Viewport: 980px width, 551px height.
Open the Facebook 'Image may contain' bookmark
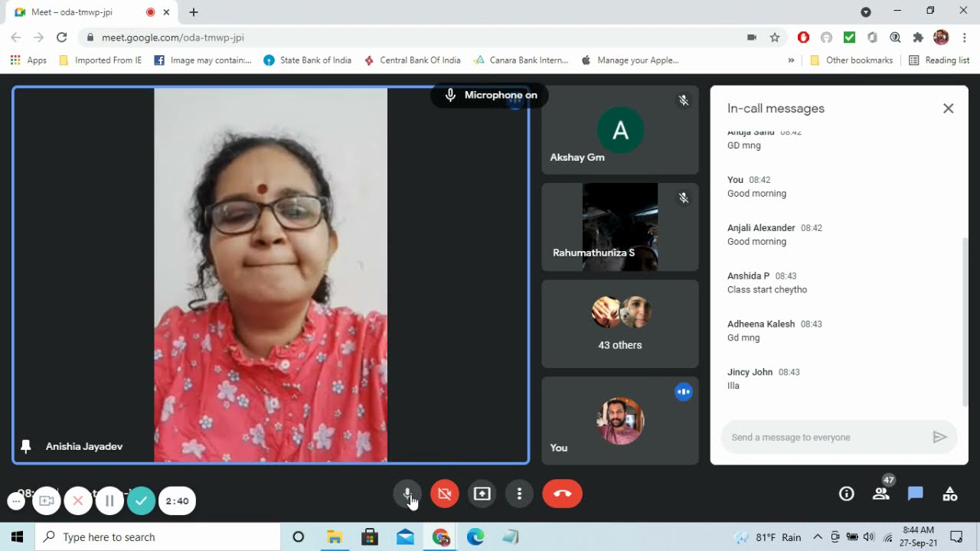coord(202,60)
